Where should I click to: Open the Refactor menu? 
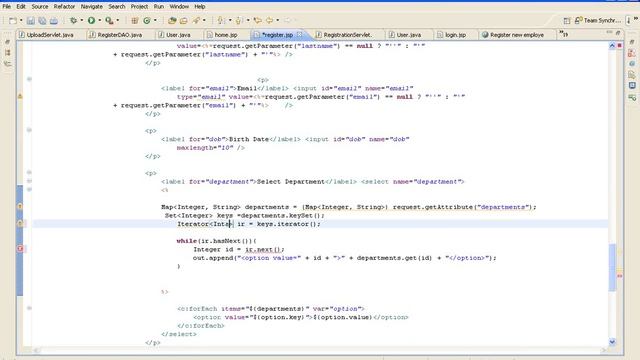64,7
